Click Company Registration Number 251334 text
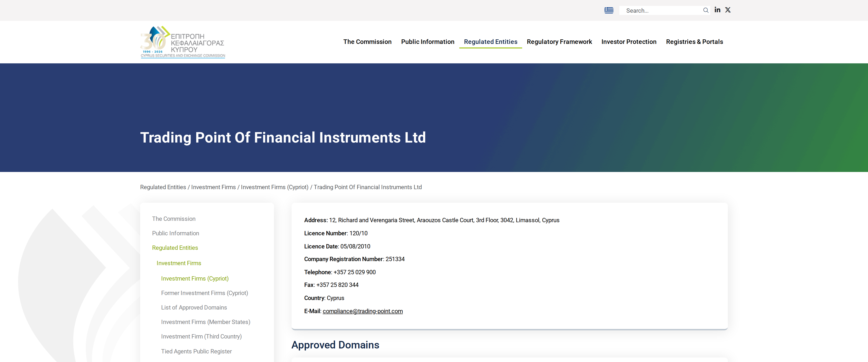 [x=354, y=259]
